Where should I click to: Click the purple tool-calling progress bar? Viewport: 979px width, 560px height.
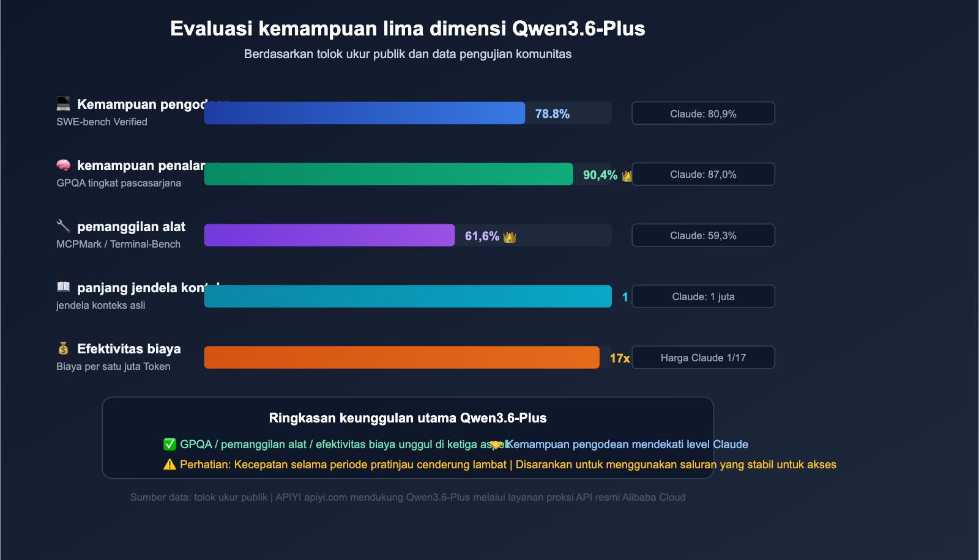(x=329, y=235)
